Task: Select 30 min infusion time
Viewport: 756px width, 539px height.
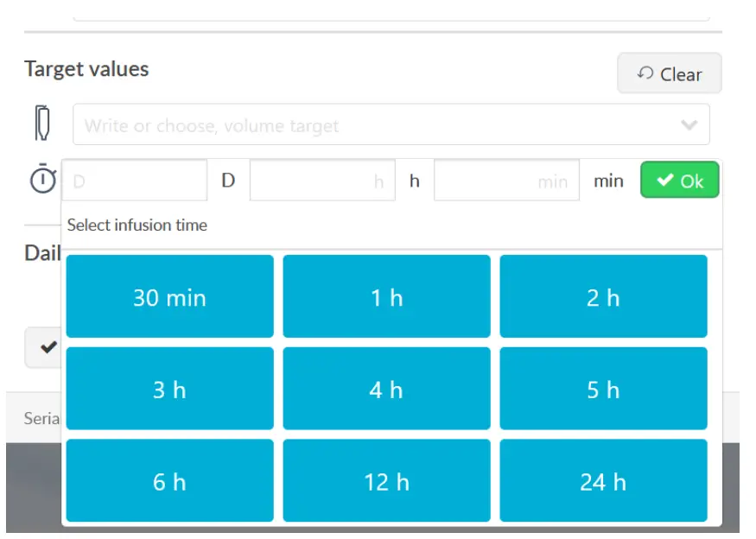Action: [x=169, y=296]
